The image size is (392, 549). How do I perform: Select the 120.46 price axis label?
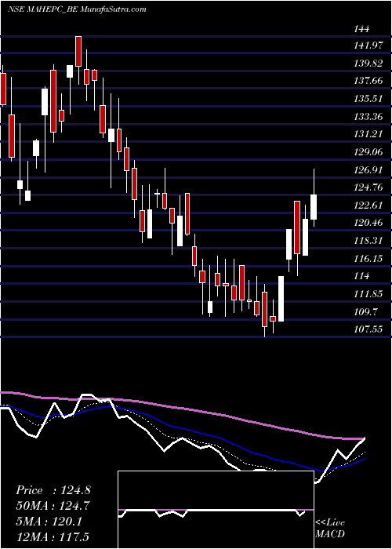click(369, 223)
